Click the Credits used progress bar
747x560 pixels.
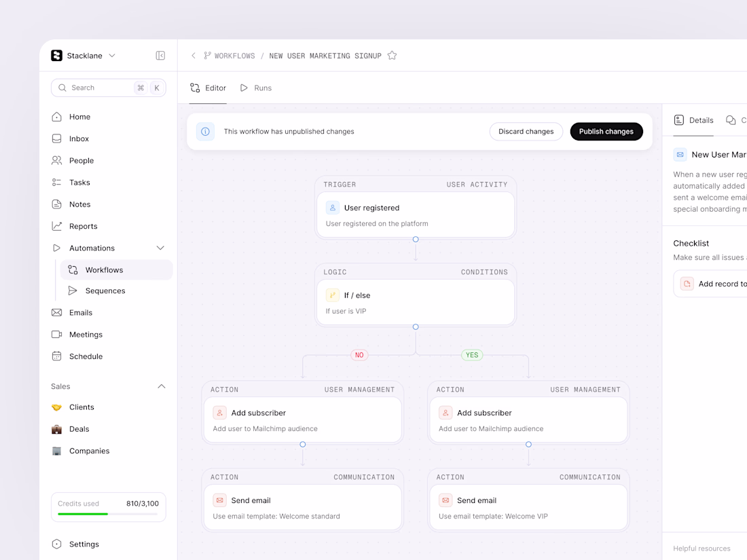tap(109, 514)
